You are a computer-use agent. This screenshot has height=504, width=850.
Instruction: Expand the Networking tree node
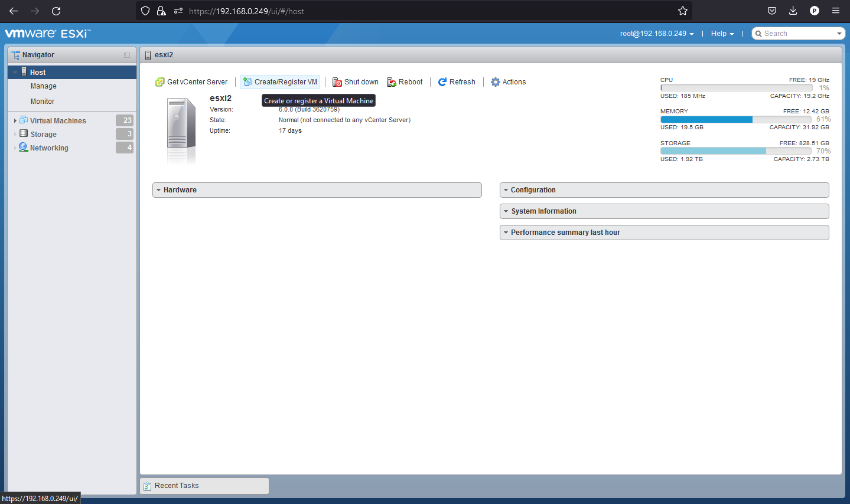[15, 148]
